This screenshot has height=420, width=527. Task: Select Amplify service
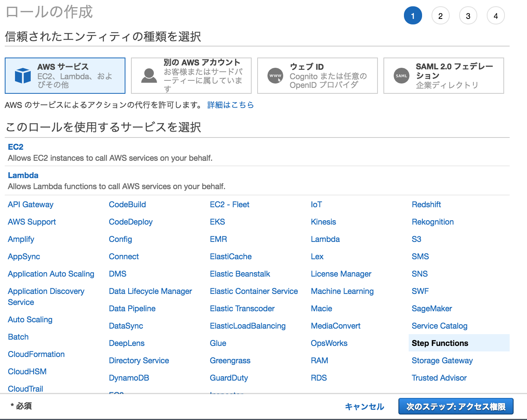tap(21, 239)
